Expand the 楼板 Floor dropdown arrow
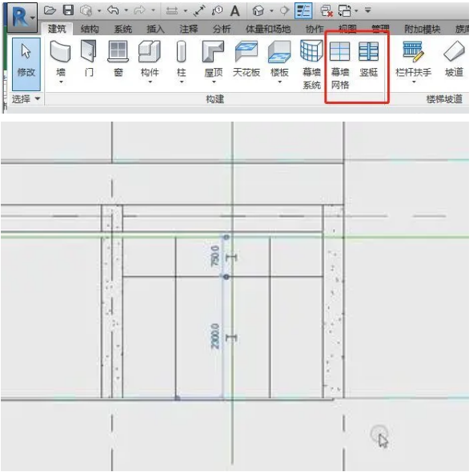The image size is (473, 476). coord(280,82)
